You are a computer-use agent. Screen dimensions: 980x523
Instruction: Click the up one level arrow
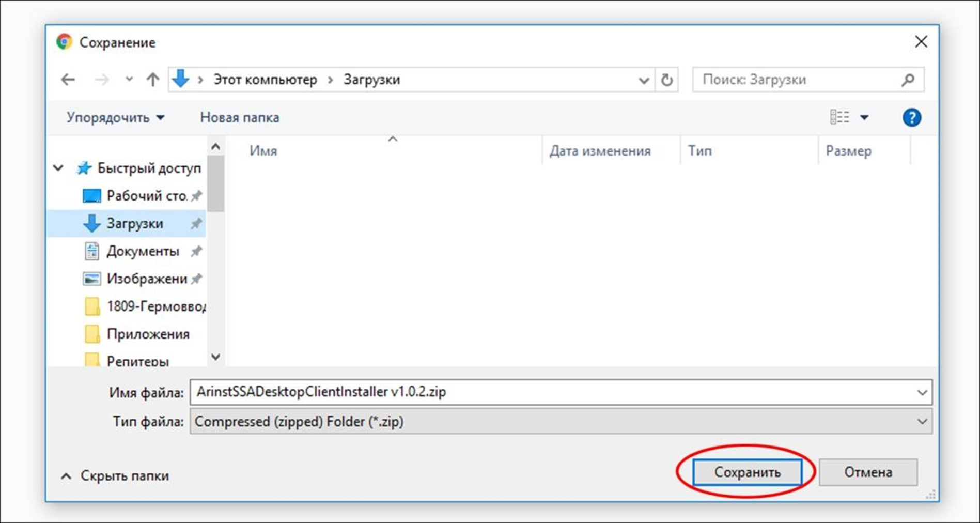click(152, 80)
